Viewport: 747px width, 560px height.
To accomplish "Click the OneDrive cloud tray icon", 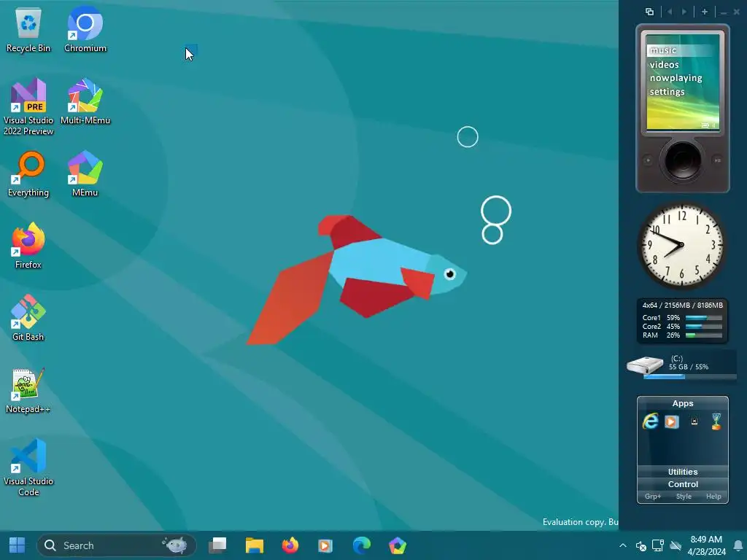I will coord(676,545).
